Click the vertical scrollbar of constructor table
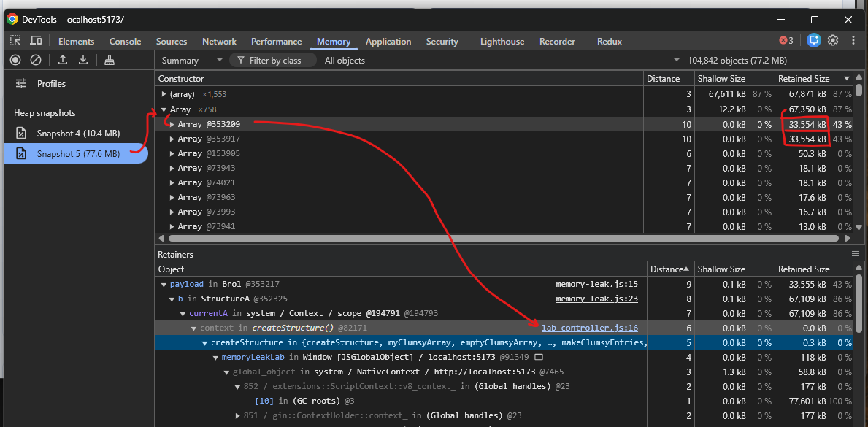Image resolution: width=868 pixels, height=427 pixels. click(859, 91)
